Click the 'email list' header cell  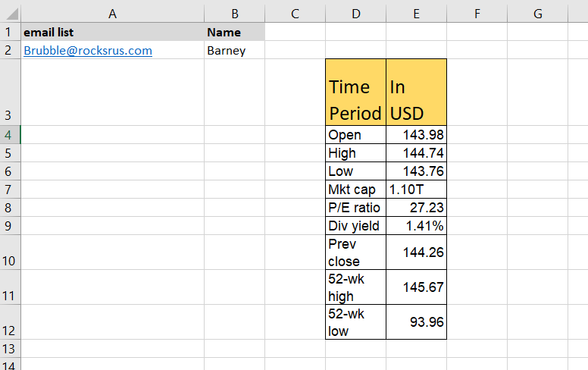(x=112, y=33)
